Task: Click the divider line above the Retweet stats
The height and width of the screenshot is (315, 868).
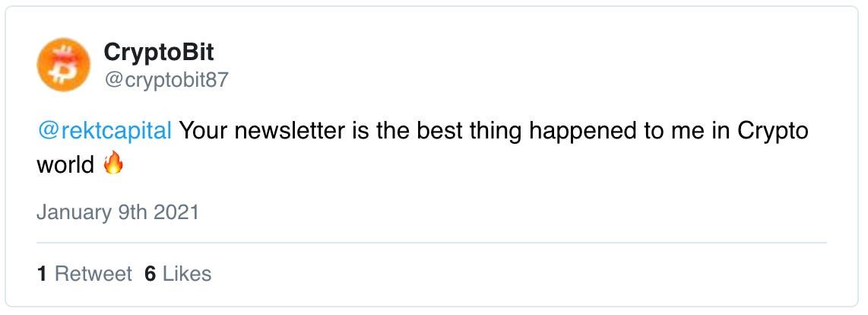Action: (431, 243)
